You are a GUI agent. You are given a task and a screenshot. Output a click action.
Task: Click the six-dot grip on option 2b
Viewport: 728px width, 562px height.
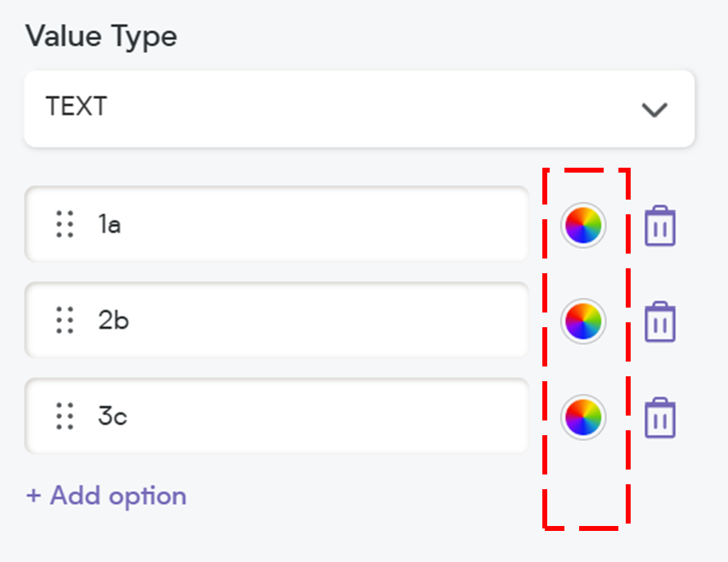[65, 320]
